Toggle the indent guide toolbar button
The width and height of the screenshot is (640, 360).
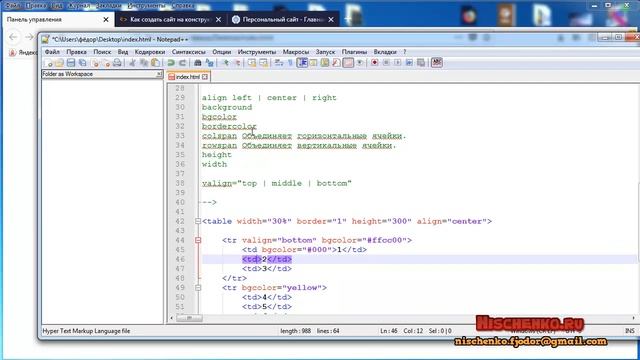pos(302,63)
